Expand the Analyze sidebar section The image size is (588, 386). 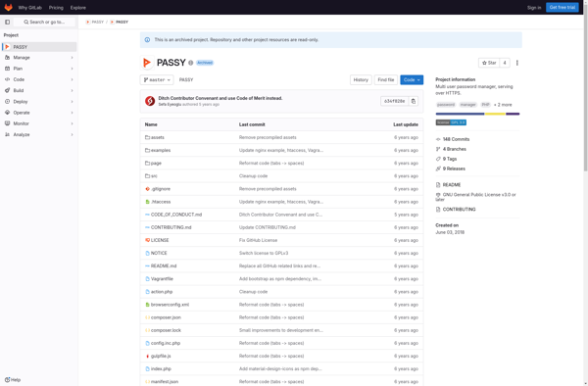38,134
